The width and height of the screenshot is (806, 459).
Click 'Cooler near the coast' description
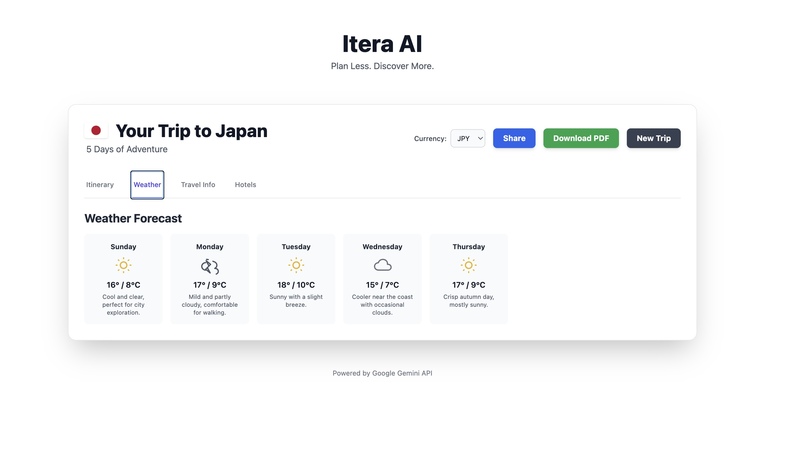[x=382, y=304]
